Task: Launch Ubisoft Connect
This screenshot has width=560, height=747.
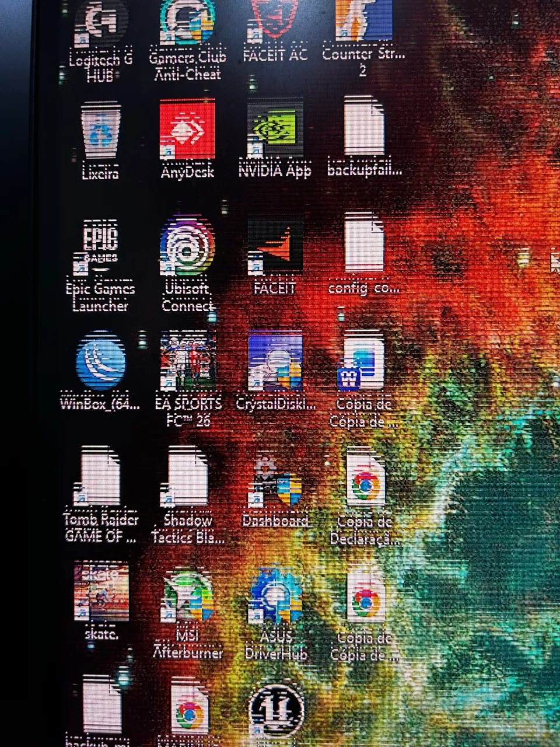Action: click(x=188, y=246)
